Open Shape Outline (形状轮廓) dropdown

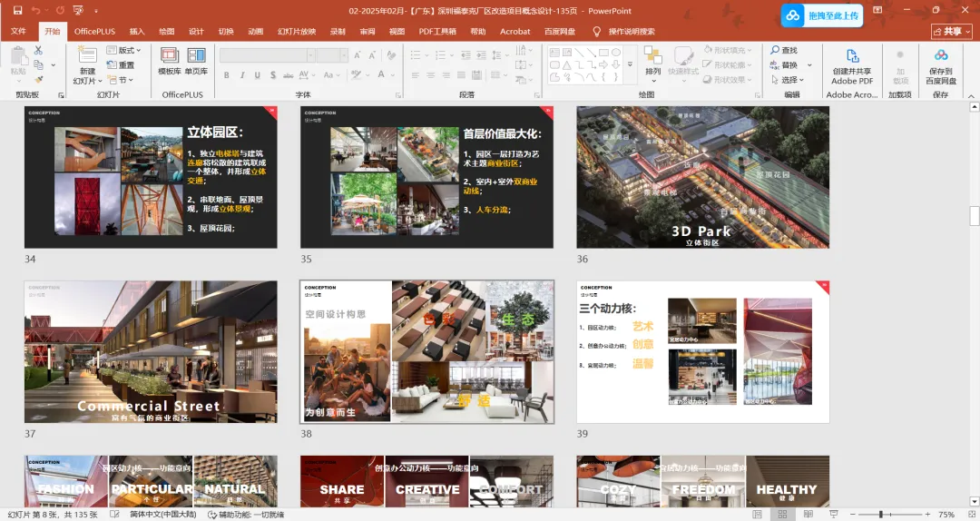tap(727, 65)
